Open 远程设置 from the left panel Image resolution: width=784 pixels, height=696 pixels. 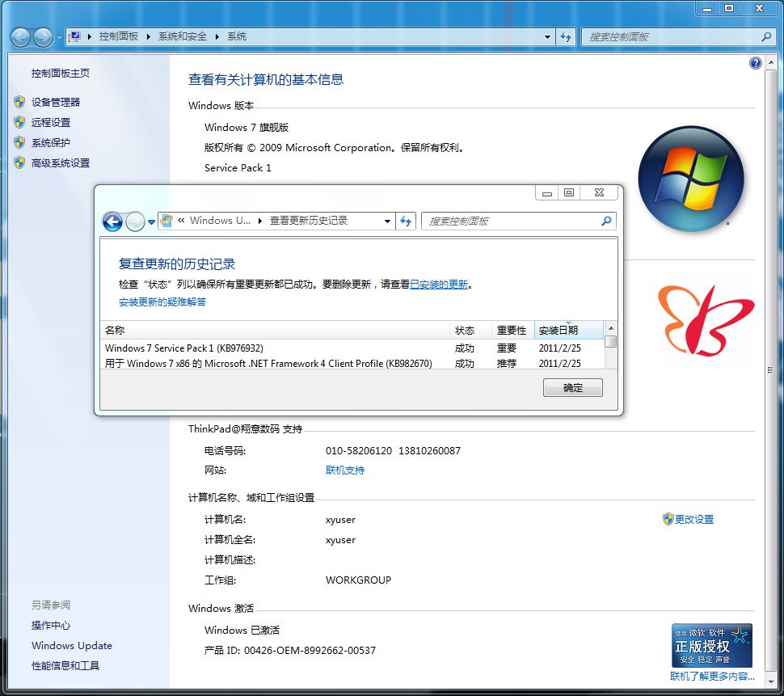(x=51, y=122)
